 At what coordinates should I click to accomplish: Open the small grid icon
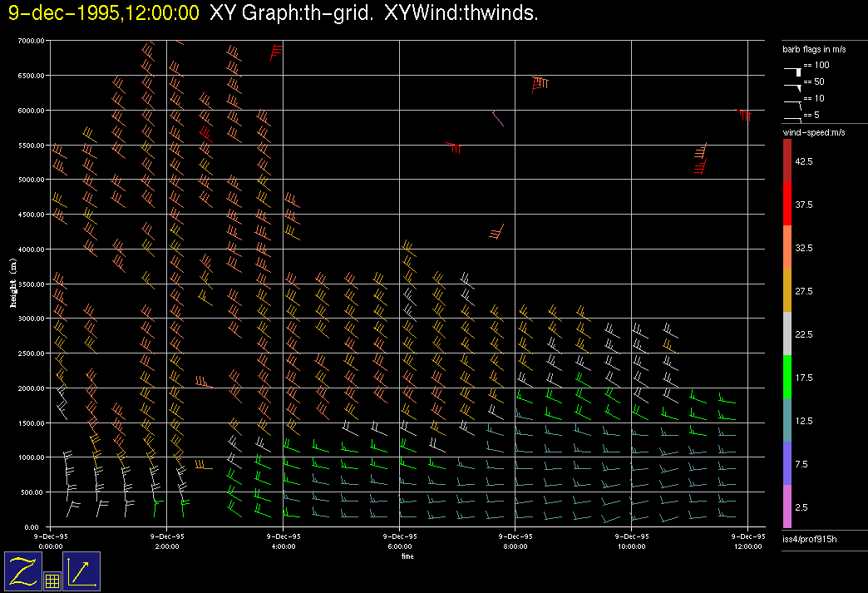click(x=52, y=581)
